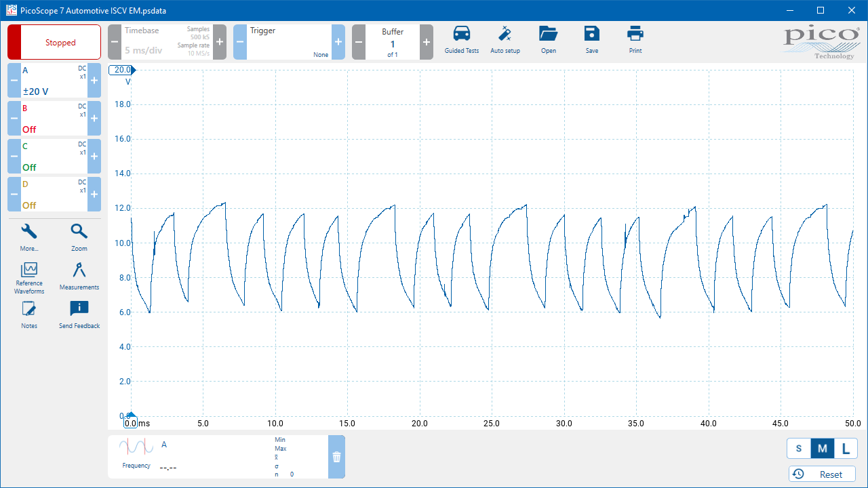The width and height of the screenshot is (868, 488).
Task: Open the Notes editor
Action: [29, 314]
